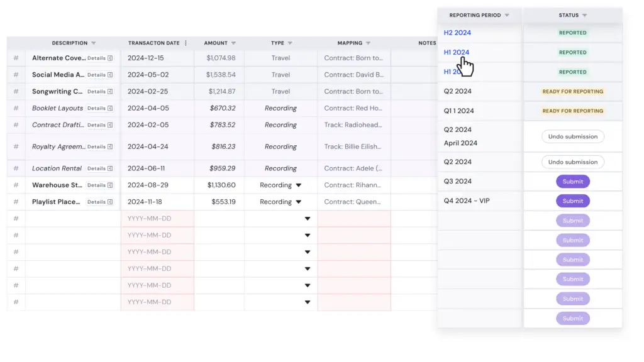
Task: Click the # handle of Warehouse St row
Action: click(16, 185)
